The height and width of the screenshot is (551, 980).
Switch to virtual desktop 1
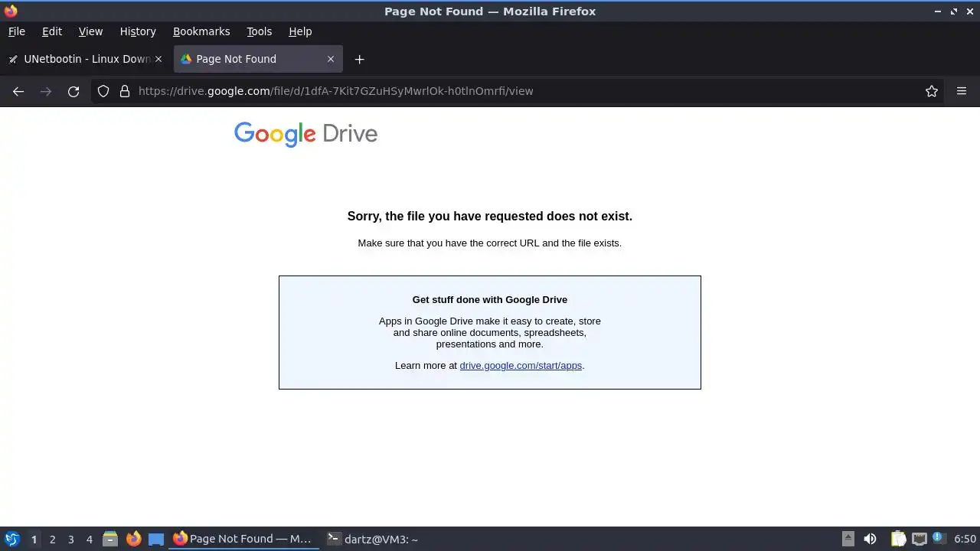(x=34, y=540)
